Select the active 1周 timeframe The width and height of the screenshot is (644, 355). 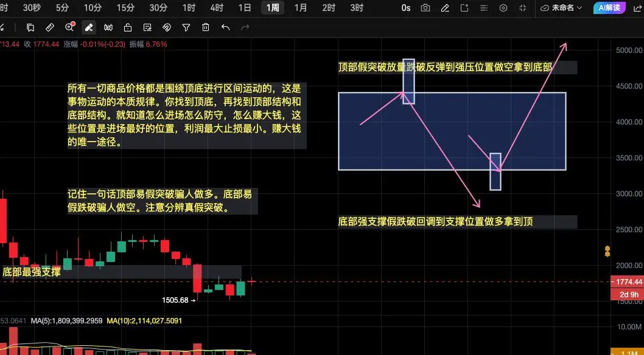(x=273, y=8)
